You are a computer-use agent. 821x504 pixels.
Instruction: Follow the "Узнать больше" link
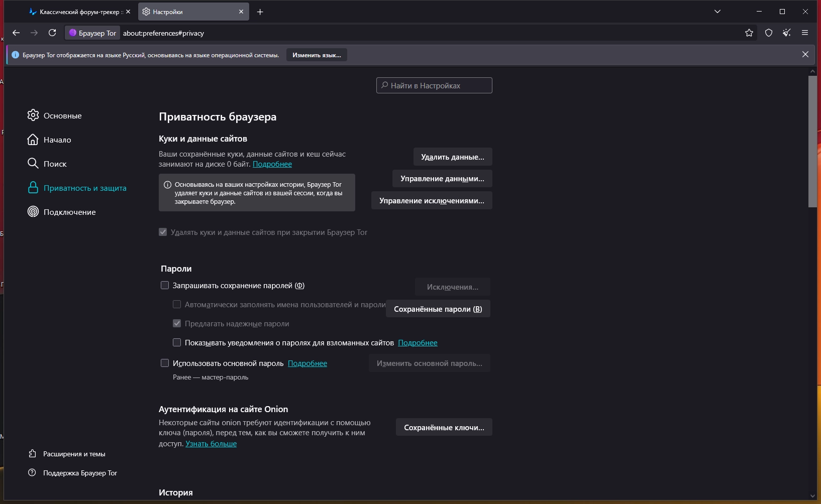point(211,444)
